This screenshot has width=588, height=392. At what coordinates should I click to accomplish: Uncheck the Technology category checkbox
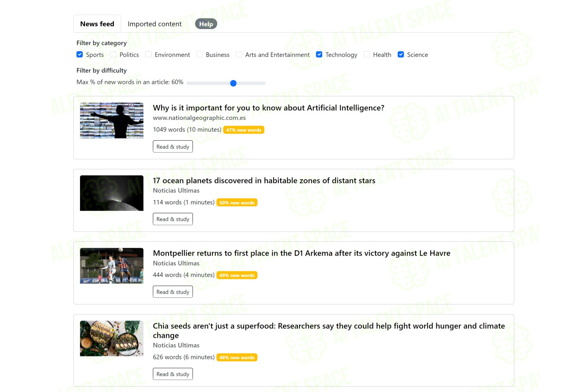319,54
